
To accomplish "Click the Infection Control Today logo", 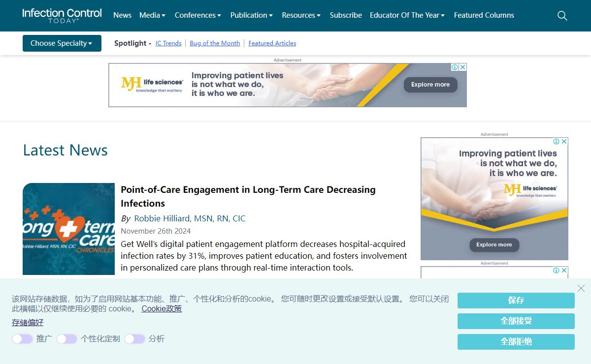I will click(62, 15).
